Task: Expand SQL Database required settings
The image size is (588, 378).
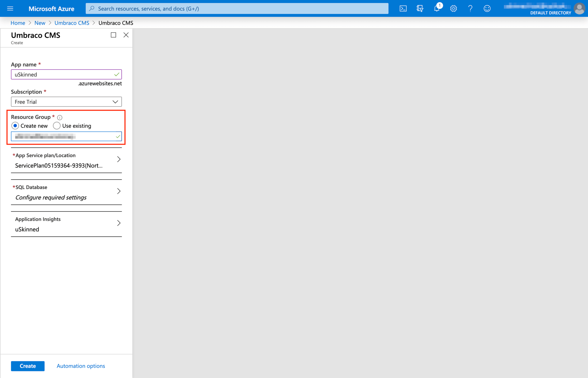Action: coord(66,192)
